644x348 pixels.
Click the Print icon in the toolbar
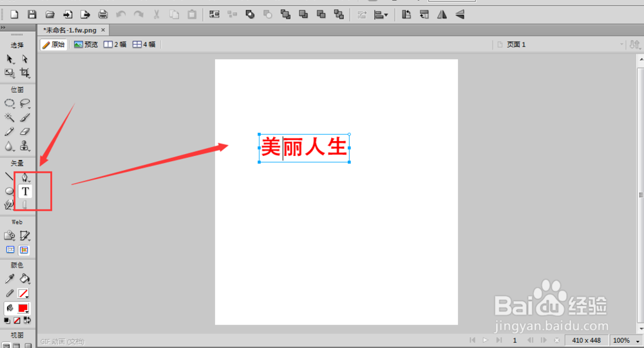103,14
